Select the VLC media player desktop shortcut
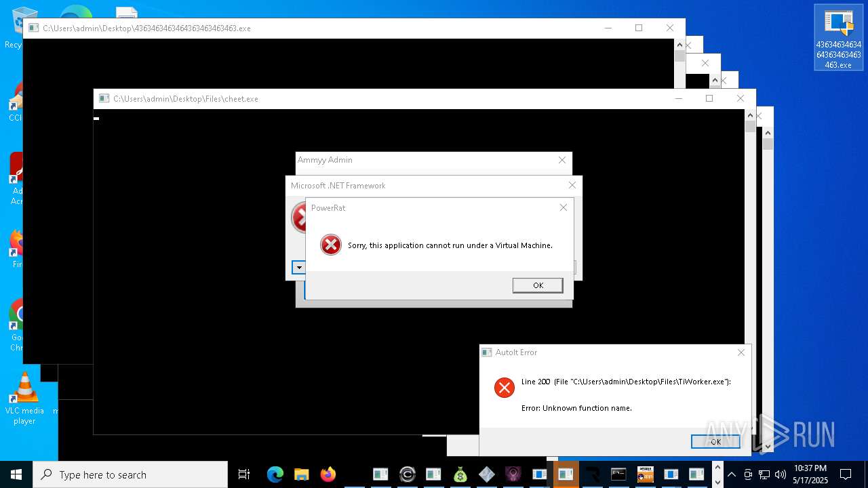 24,399
